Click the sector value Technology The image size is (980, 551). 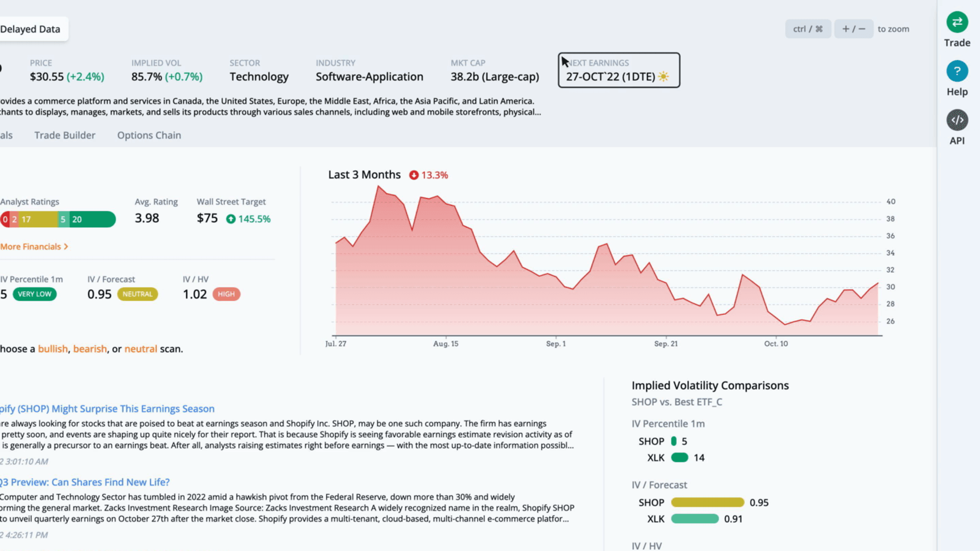[x=259, y=76]
